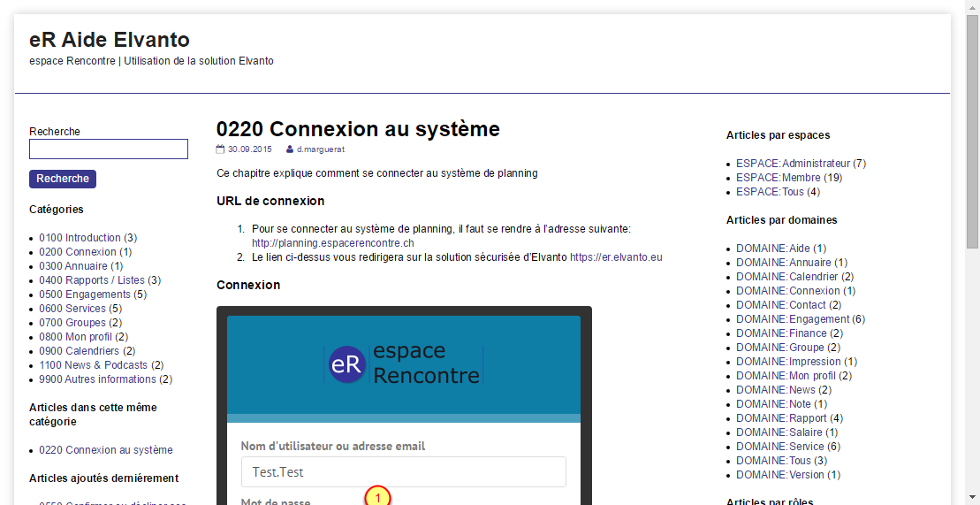Open category 0100 Introduction
Viewport: 980px width, 505px height.
[80, 238]
